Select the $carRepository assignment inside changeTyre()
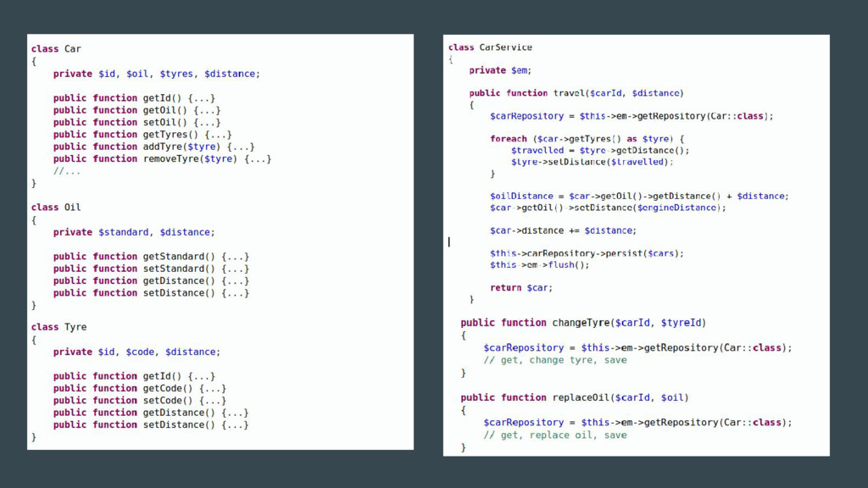Screen dimensions: 868x488 click(x=637, y=348)
